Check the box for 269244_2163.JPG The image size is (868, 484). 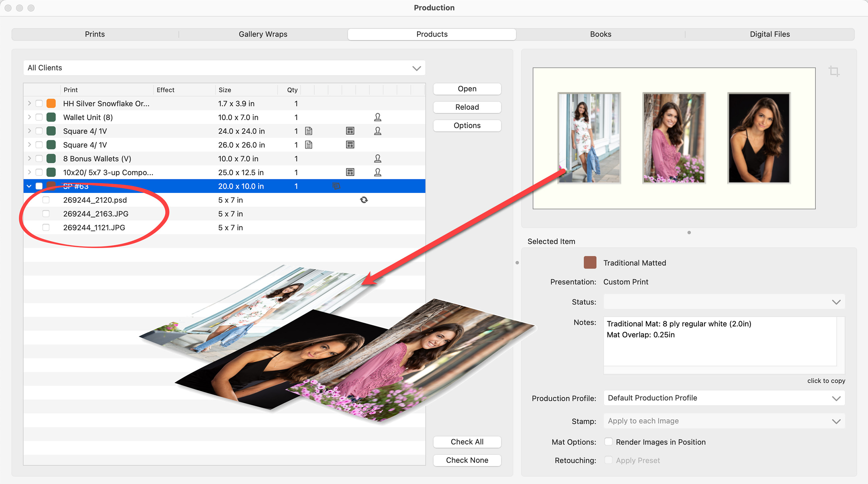point(46,214)
